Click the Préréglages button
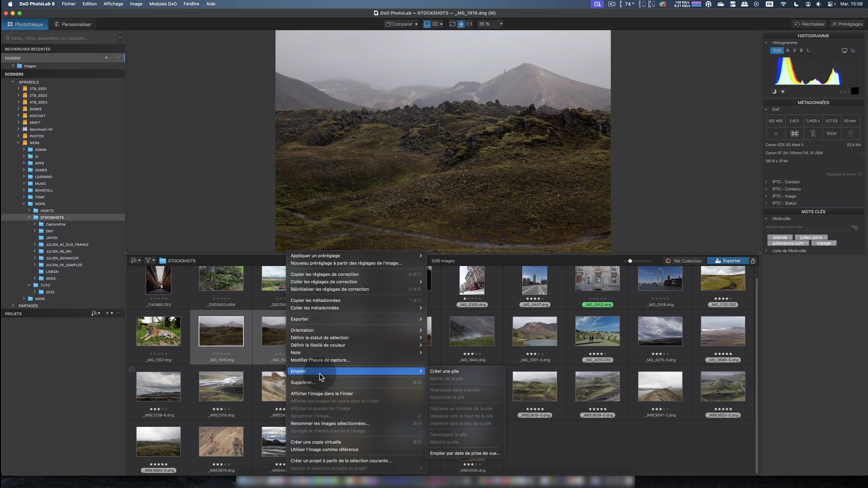 coord(847,24)
